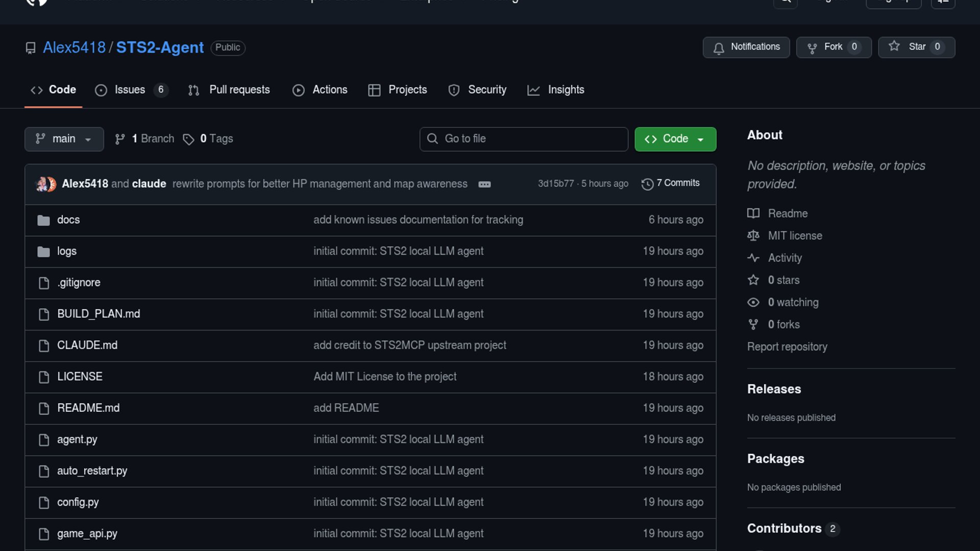This screenshot has height=551, width=980.
Task: Expand the commit message ellipsis
Action: click(484, 184)
